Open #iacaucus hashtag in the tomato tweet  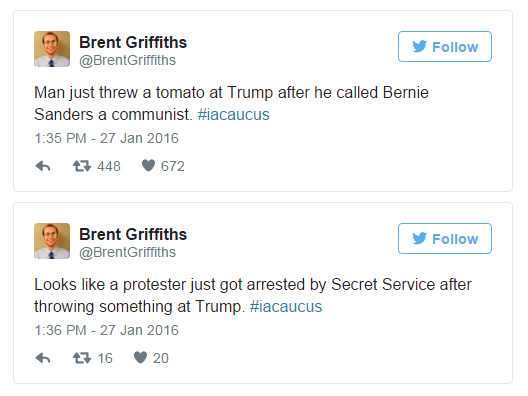233,114
